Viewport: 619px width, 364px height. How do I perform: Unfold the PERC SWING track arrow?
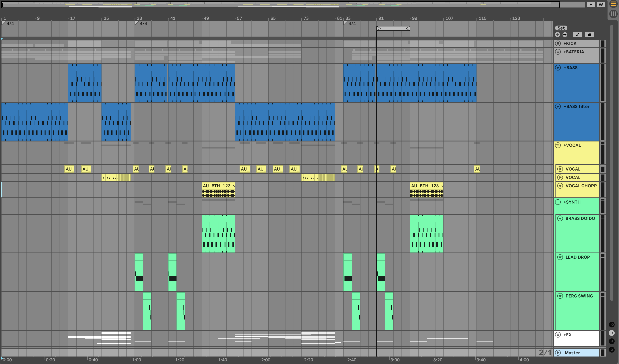point(560,296)
